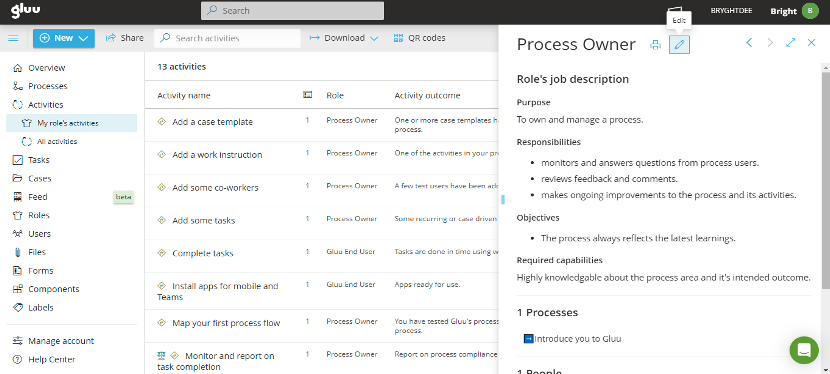Go to next item arrow
The height and width of the screenshot is (374, 830).
pyautogui.click(x=770, y=43)
